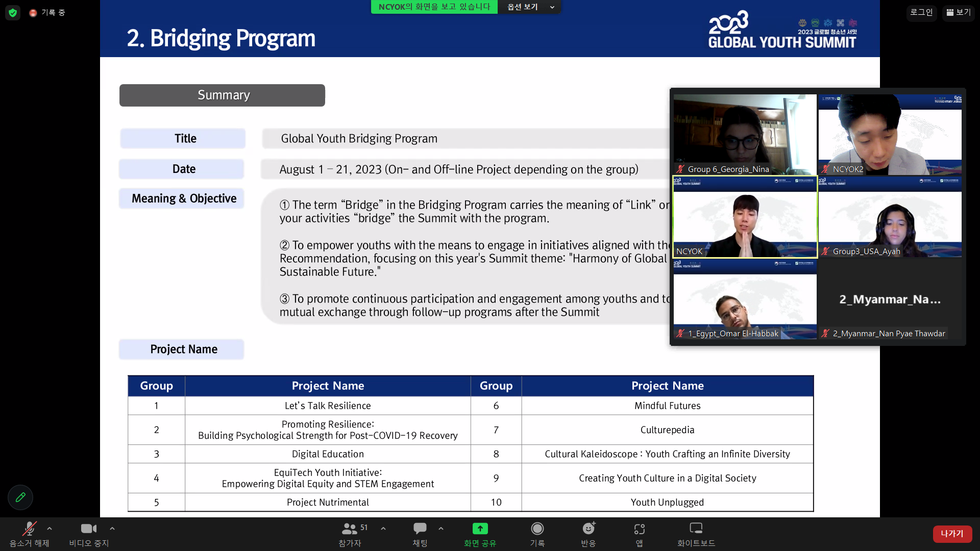Click the green encryption shield icon

pyautogui.click(x=13, y=13)
